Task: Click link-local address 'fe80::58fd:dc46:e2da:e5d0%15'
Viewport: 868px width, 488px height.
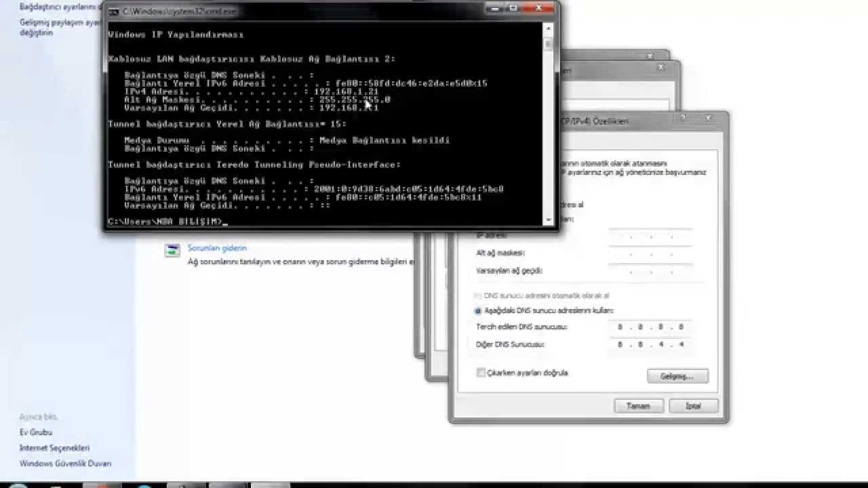Action: pyautogui.click(x=411, y=83)
